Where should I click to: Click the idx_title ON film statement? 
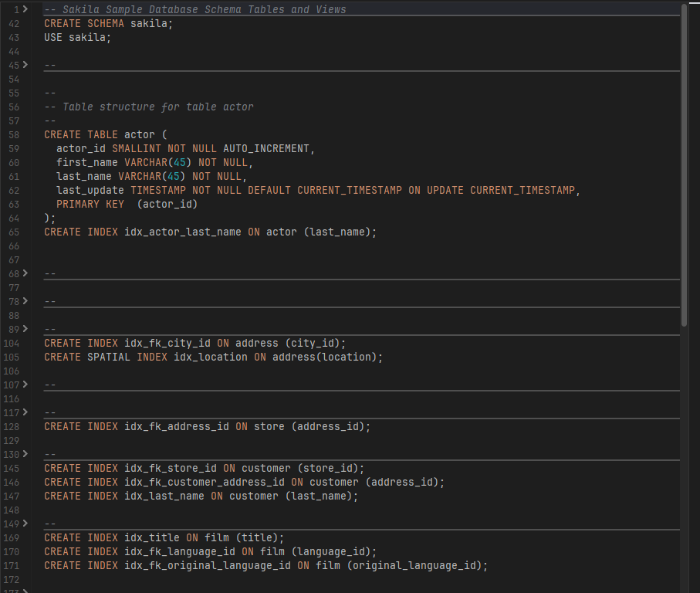tap(164, 537)
